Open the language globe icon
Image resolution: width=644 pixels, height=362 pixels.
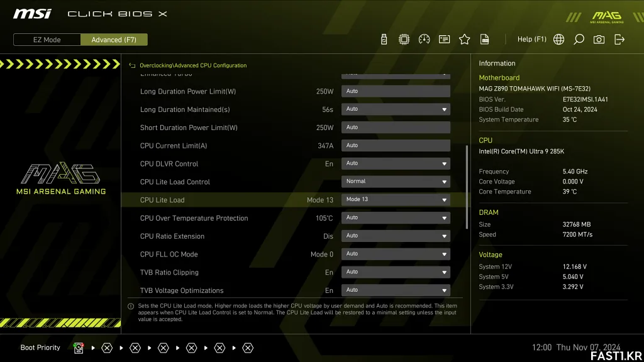pos(558,40)
